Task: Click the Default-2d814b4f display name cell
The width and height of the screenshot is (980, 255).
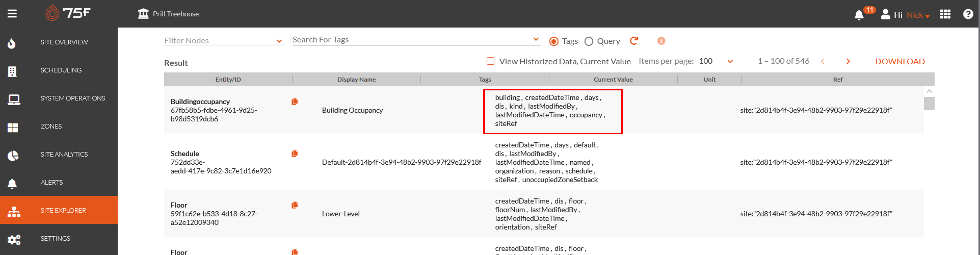Action: (x=401, y=162)
